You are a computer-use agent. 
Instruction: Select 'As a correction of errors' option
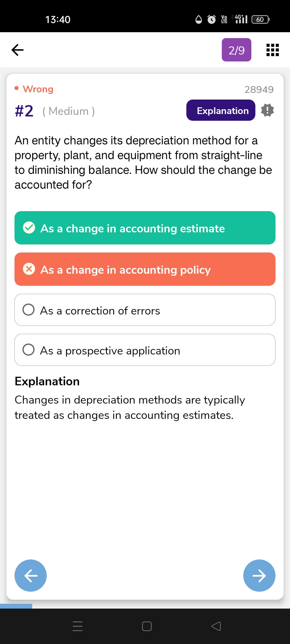click(145, 310)
